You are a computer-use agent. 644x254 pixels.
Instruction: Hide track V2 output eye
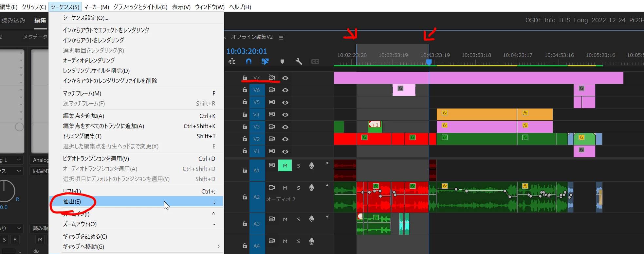(x=285, y=139)
